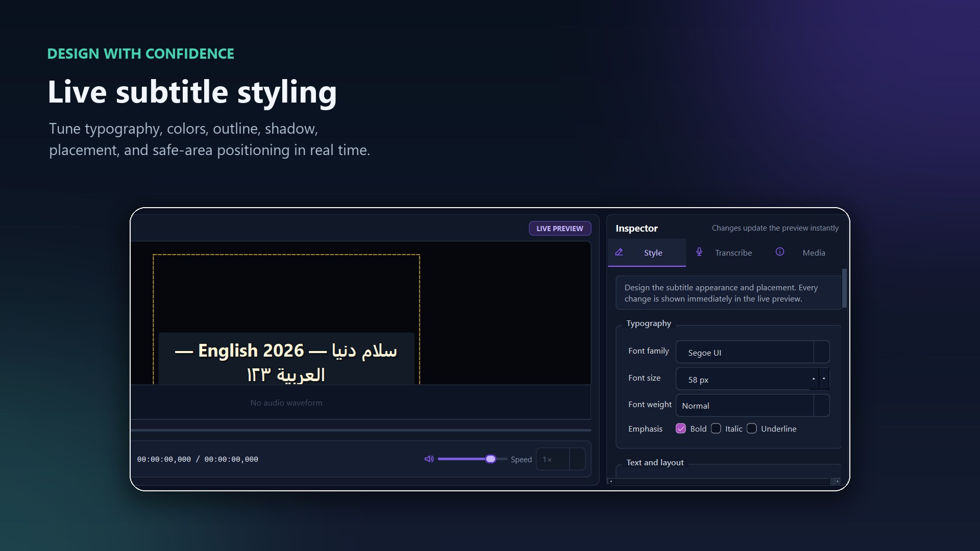Click the microphone icon beside Transcribe
This screenshot has height=551, width=980.
[699, 252]
